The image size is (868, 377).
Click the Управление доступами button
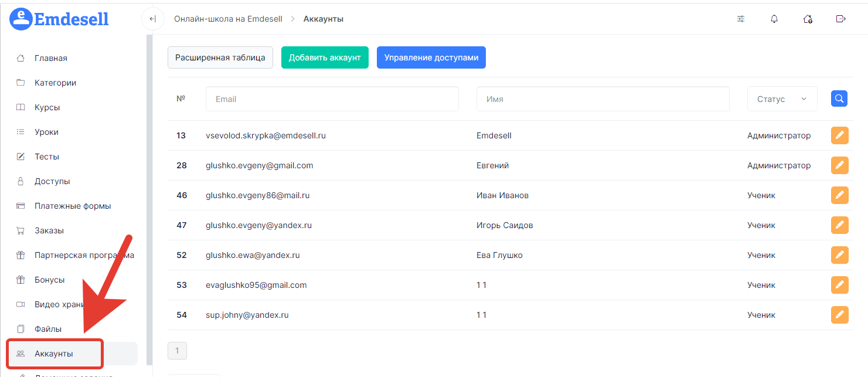click(x=431, y=57)
